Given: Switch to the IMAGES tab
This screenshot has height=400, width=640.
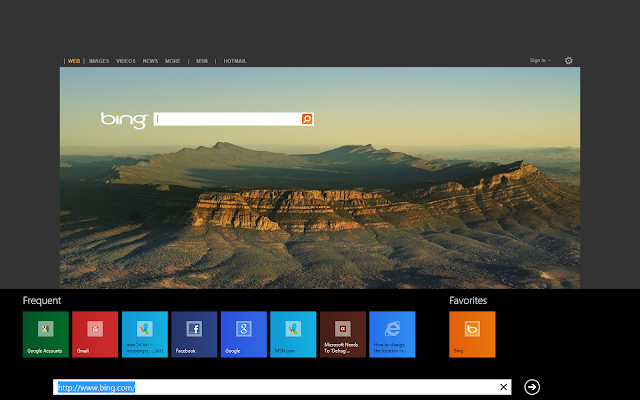Looking at the screenshot, I should click(x=99, y=61).
